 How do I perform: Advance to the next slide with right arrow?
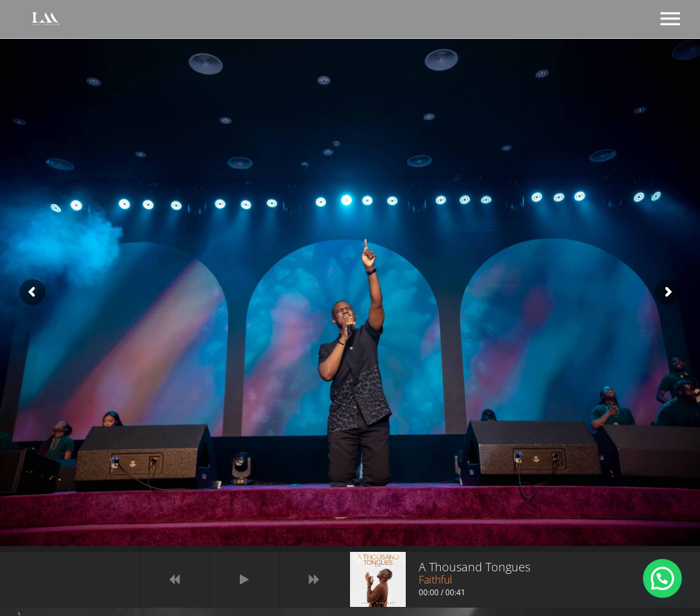[x=668, y=292]
